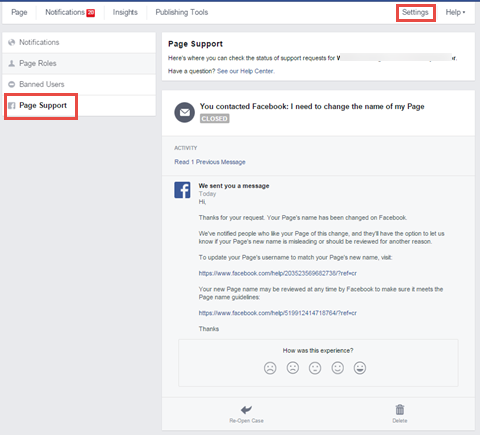
Task: Select Page Roles in the sidebar
Action: click(79, 63)
